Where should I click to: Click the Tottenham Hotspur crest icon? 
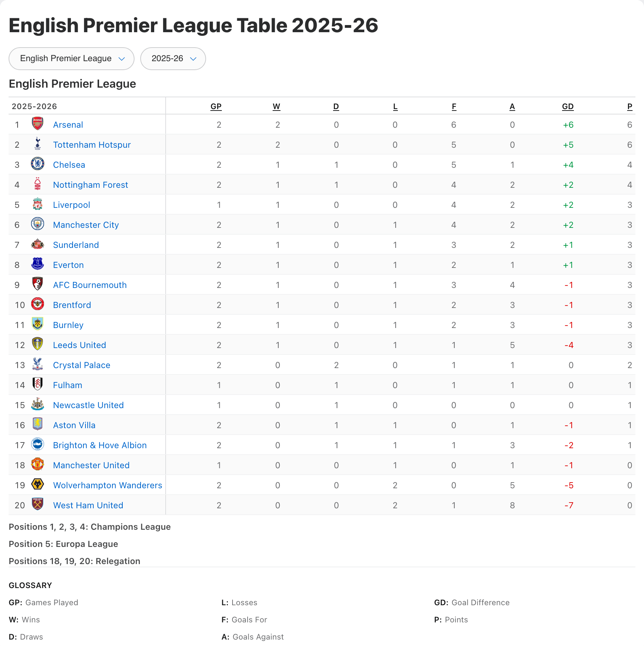pyautogui.click(x=38, y=144)
